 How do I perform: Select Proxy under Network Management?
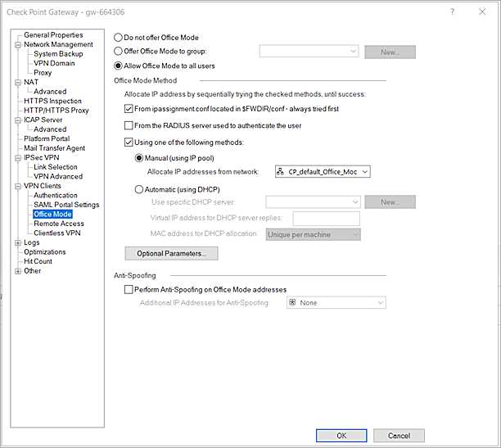[43, 73]
